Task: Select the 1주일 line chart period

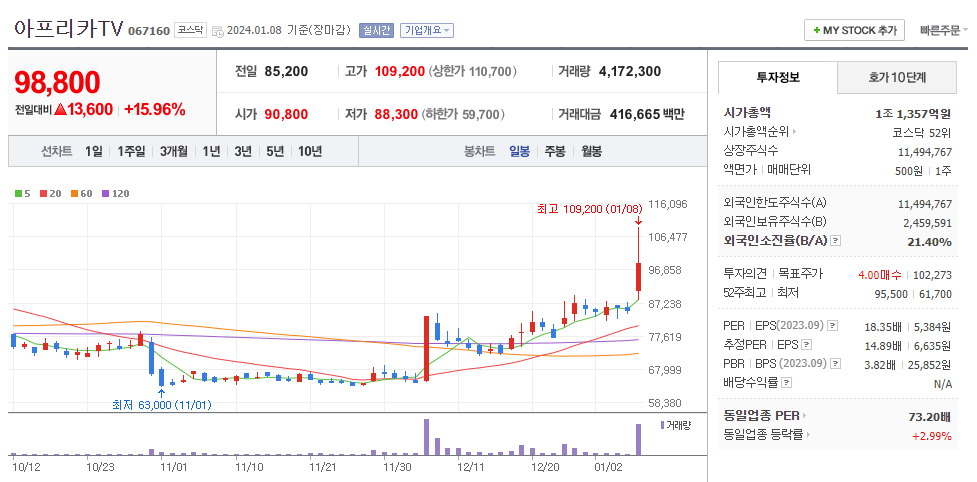Action: click(131, 151)
